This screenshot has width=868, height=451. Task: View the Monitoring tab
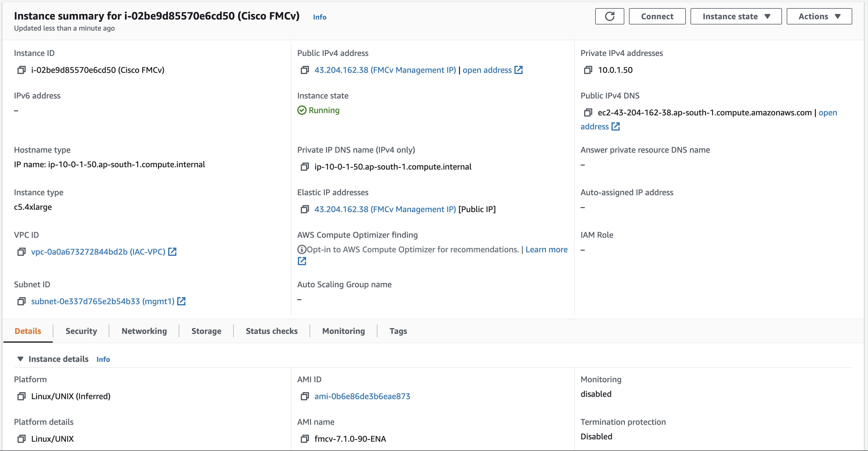coord(343,331)
